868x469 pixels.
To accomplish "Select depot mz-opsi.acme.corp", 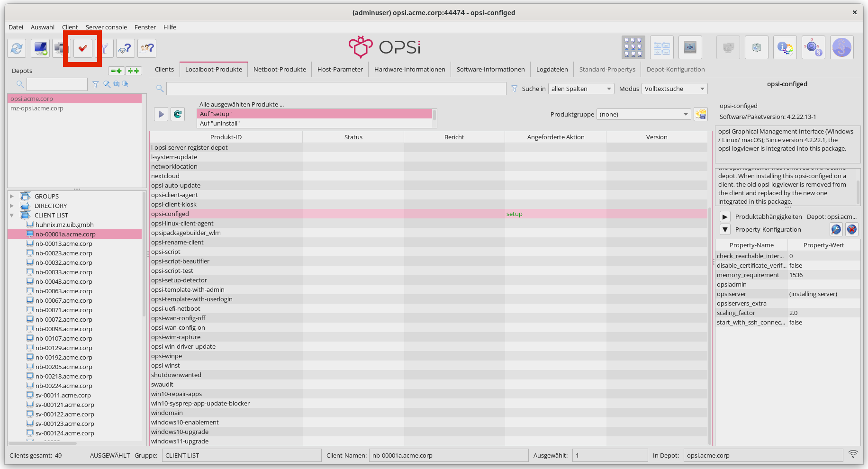I will [x=74, y=108].
